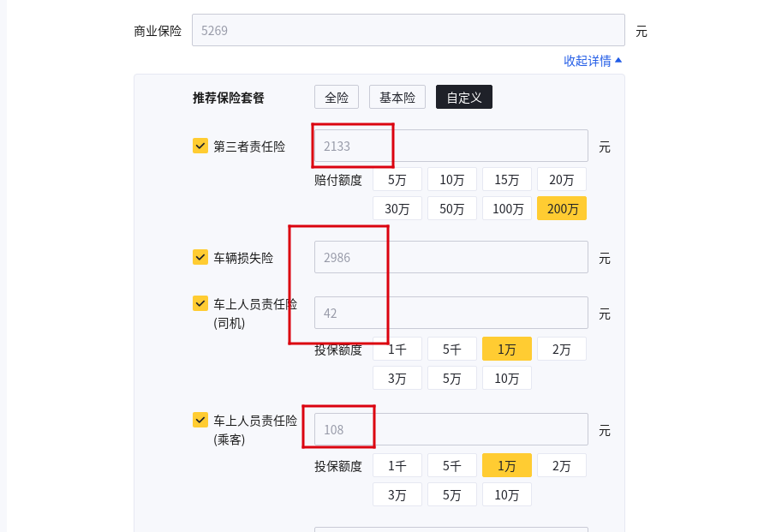The height and width of the screenshot is (532, 758).
Task: Collapse details via 收起详情 link
Action: pyautogui.click(x=593, y=61)
